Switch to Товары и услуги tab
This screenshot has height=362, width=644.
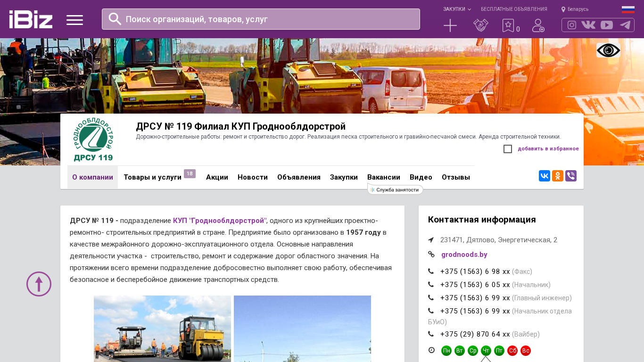click(153, 177)
